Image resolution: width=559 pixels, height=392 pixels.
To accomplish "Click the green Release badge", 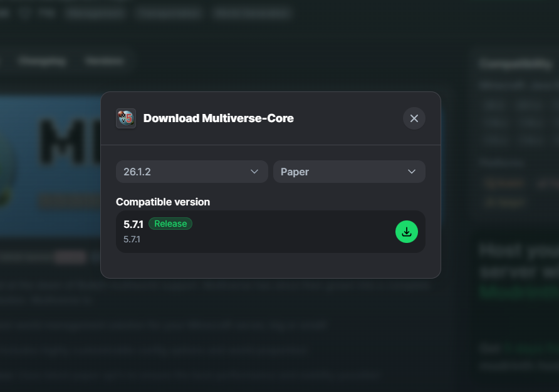I will pyautogui.click(x=170, y=224).
